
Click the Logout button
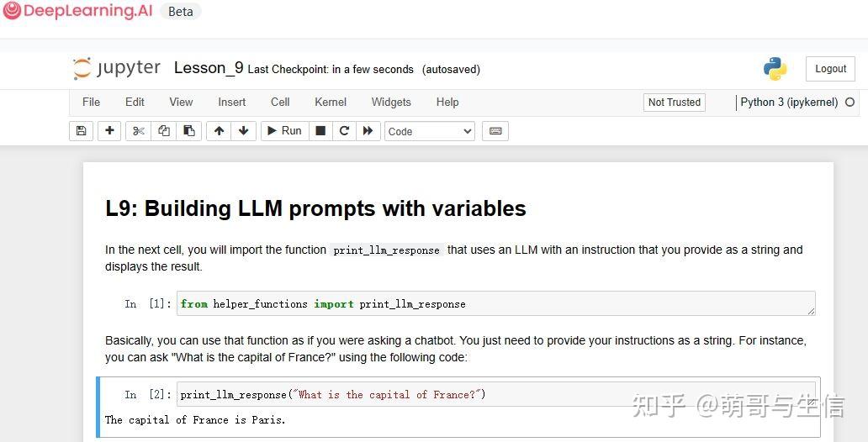pos(830,69)
